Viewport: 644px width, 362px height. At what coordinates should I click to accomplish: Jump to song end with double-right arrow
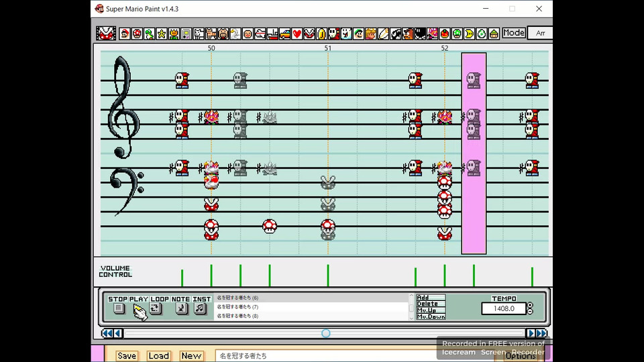pyautogui.click(x=541, y=333)
